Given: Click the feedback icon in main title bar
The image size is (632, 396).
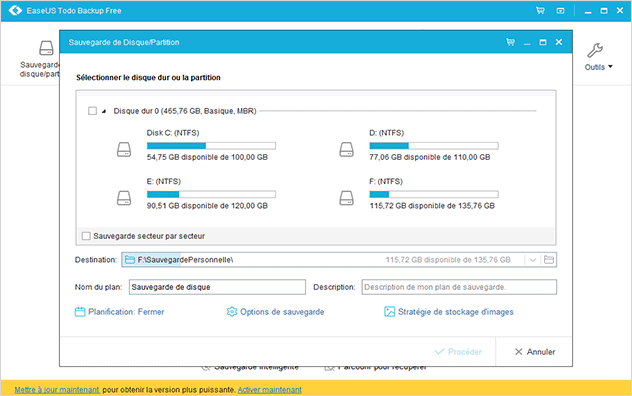Looking at the screenshot, I should (x=560, y=11).
